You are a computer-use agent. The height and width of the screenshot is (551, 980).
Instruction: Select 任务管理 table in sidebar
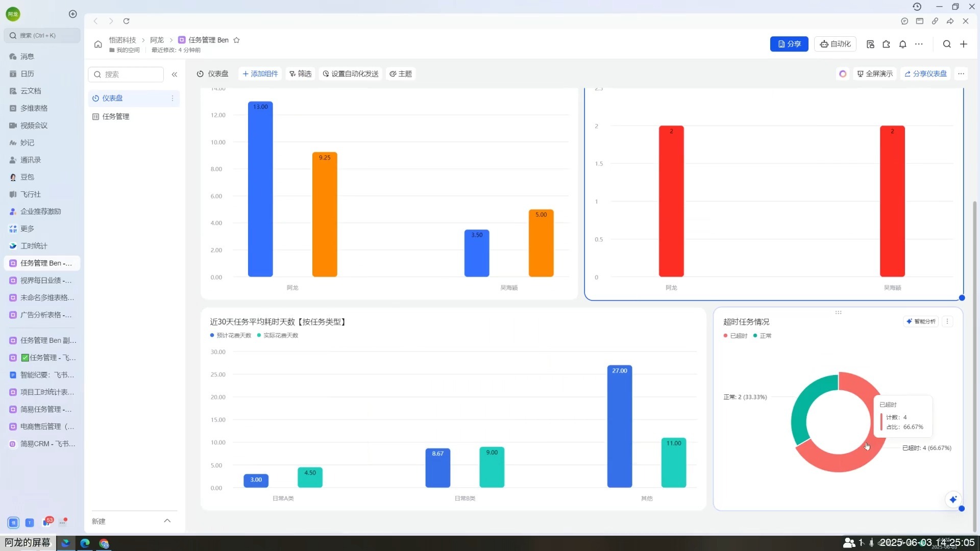pos(115,116)
